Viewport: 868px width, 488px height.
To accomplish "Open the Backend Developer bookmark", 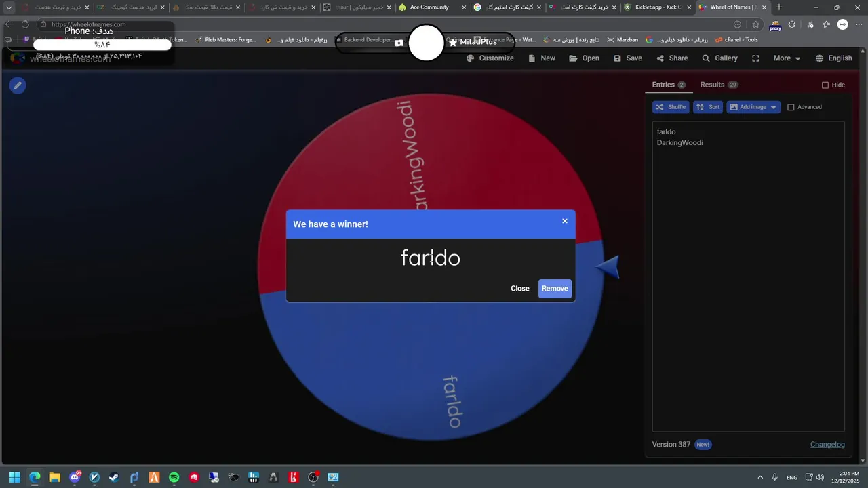I will tap(363, 40).
